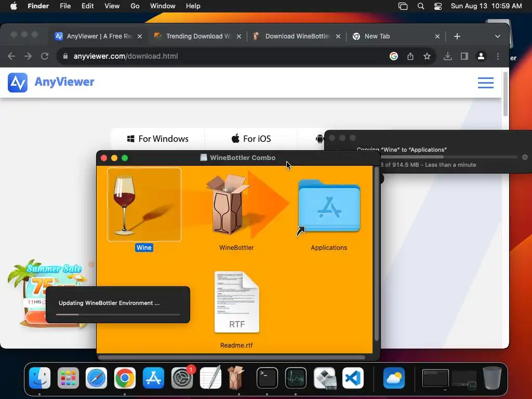
Task: Open Google Chrome from the Dock
Action: [125, 378]
